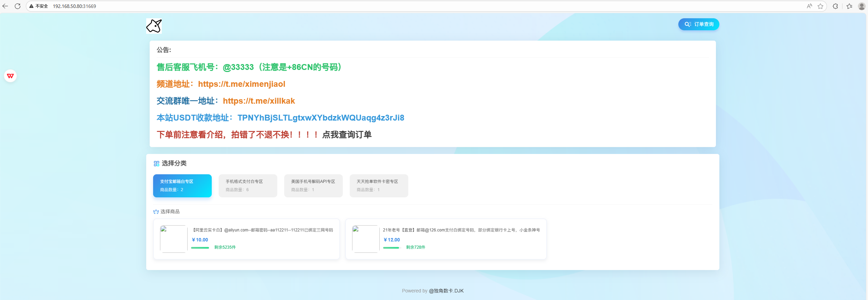The height and width of the screenshot is (300, 868).
Task: Click the unicorn site logo
Action: [154, 26]
